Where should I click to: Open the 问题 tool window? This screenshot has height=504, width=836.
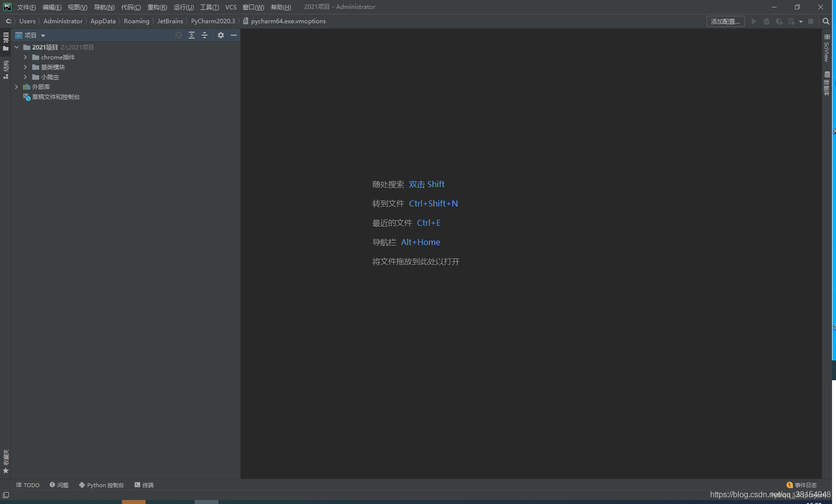click(59, 485)
